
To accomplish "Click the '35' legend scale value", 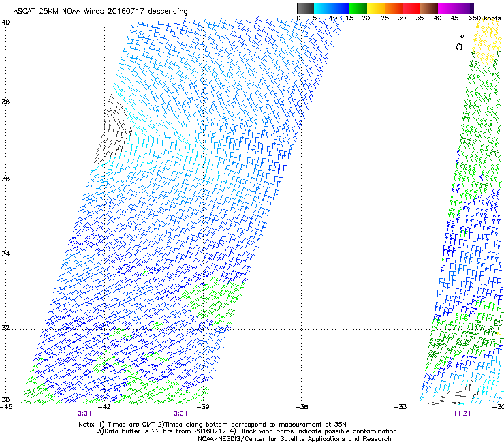I will click(420, 18).
